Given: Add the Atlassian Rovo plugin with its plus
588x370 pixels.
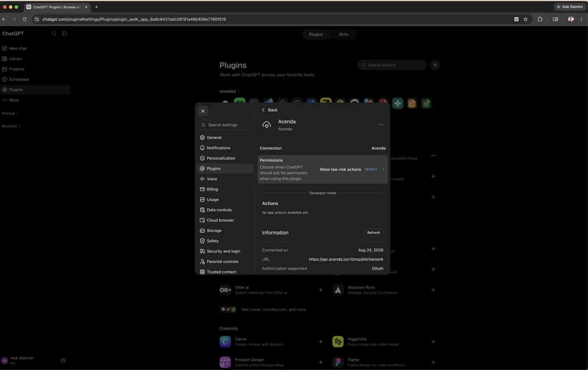Looking at the screenshot, I should (433, 290).
